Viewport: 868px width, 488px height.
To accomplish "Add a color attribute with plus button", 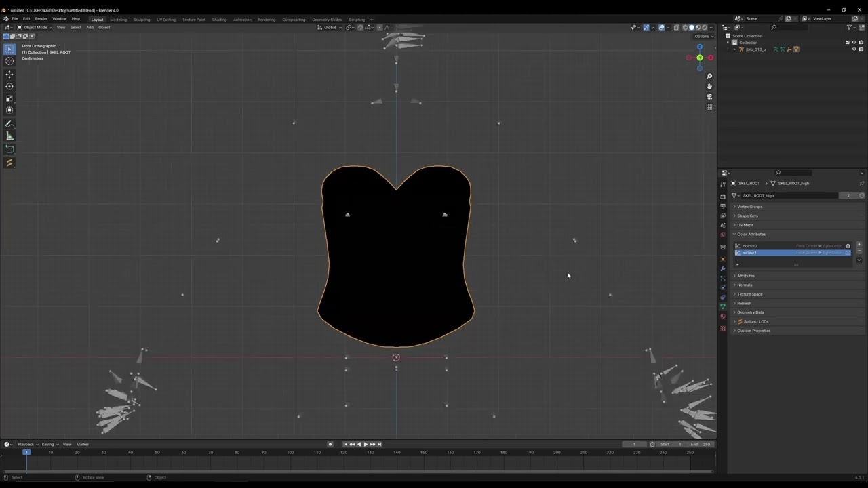I will (x=859, y=245).
